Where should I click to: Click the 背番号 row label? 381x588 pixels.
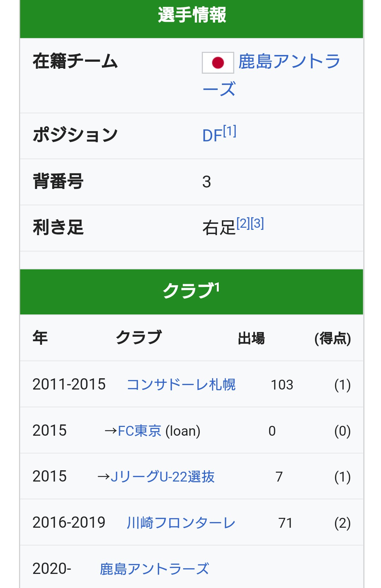point(58,182)
